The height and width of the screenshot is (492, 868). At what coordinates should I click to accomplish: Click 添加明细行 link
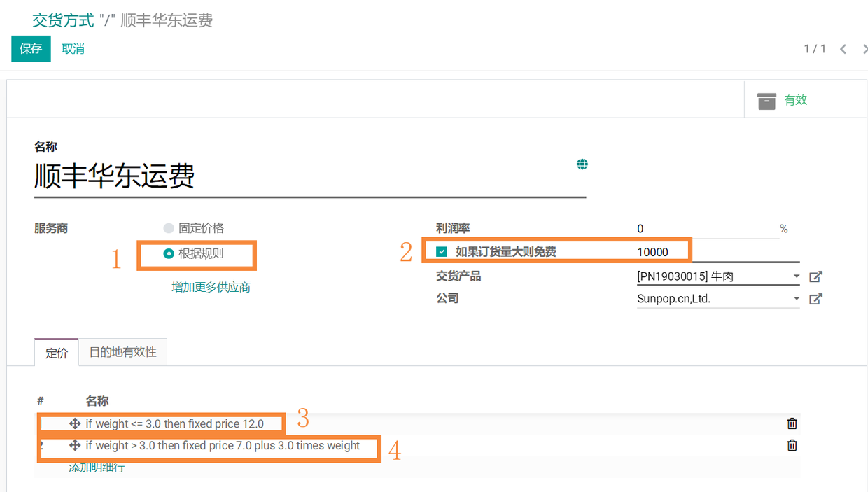click(97, 467)
